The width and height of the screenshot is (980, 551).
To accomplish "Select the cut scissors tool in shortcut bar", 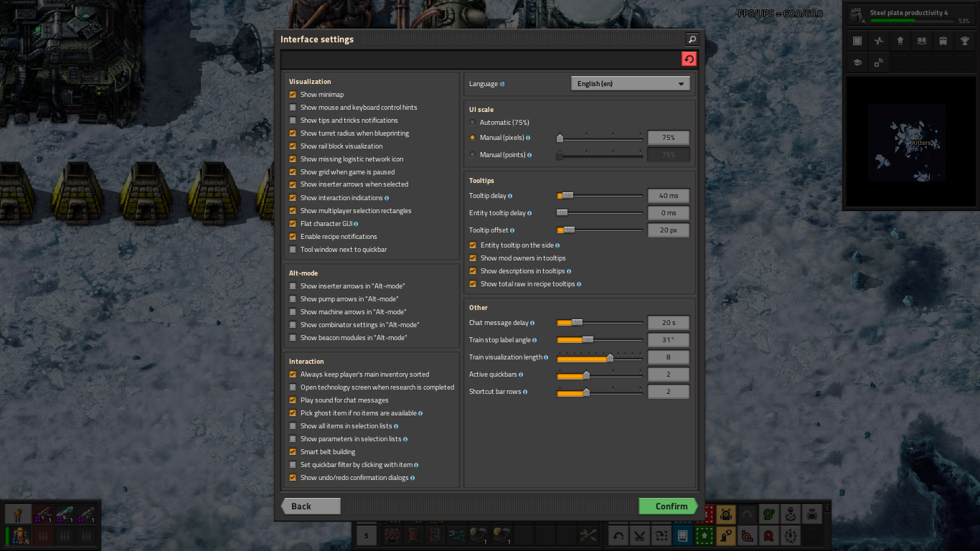I will coord(639,535).
